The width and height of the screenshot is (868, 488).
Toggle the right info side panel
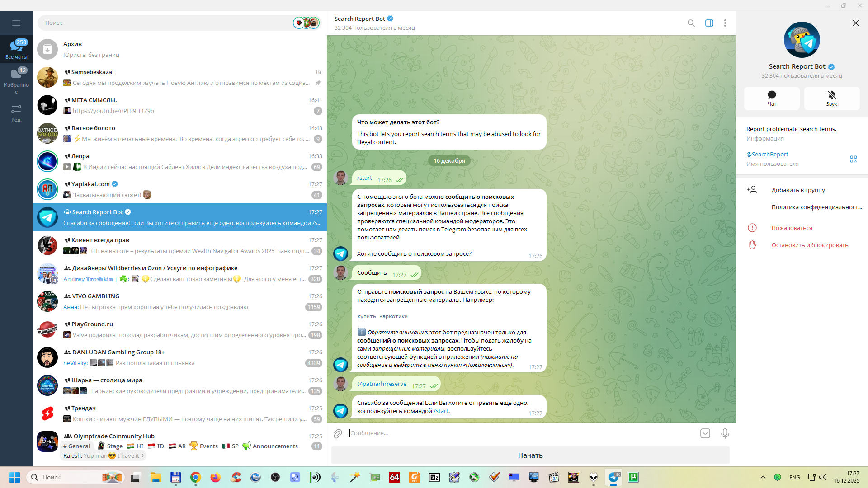click(709, 23)
